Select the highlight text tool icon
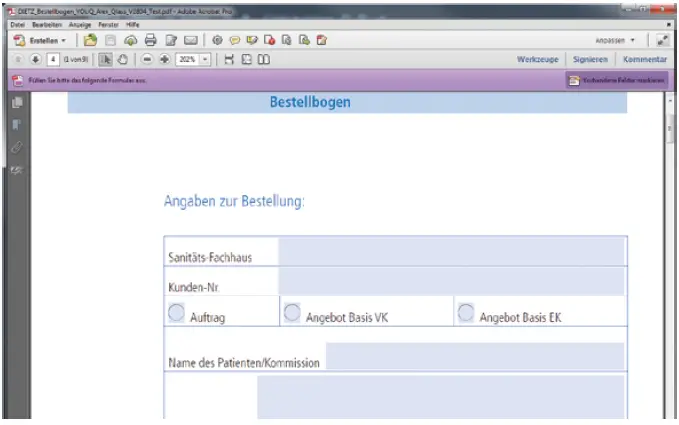679x425 pixels. [x=252, y=40]
